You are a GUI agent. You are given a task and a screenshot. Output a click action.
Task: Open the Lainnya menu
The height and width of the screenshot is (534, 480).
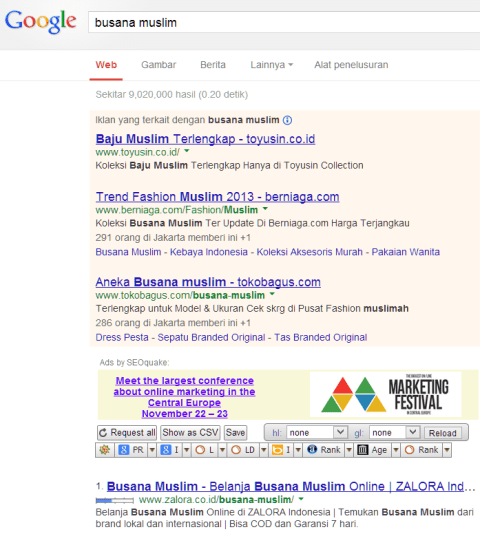[x=272, y=65]
